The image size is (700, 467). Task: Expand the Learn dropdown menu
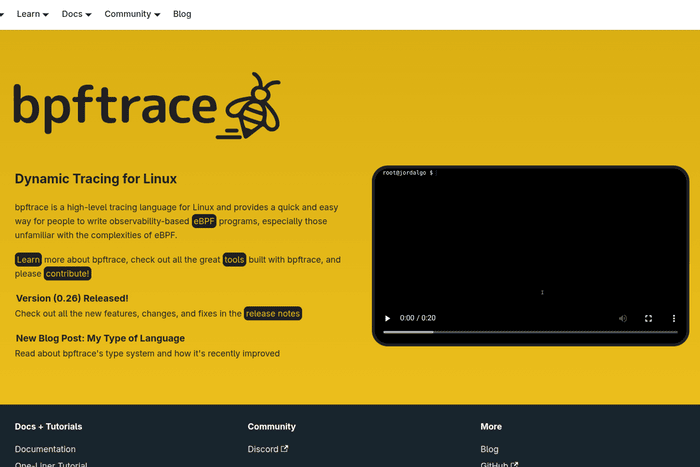click(x=33, y=14)
